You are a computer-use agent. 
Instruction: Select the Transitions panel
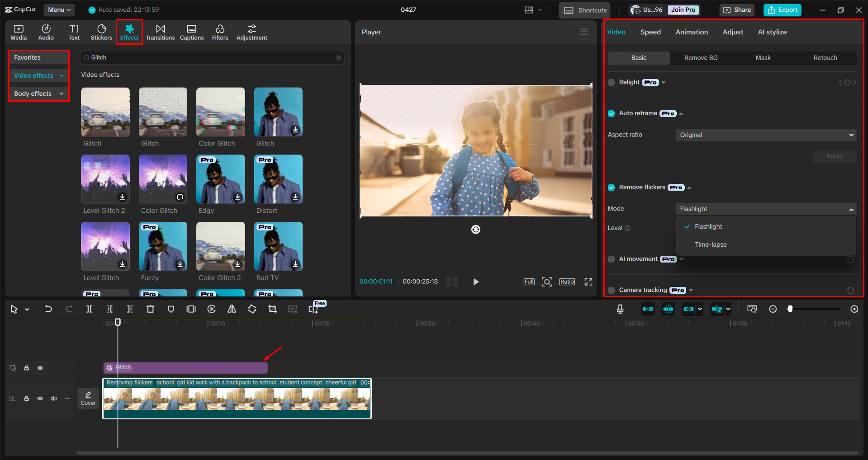160,32
